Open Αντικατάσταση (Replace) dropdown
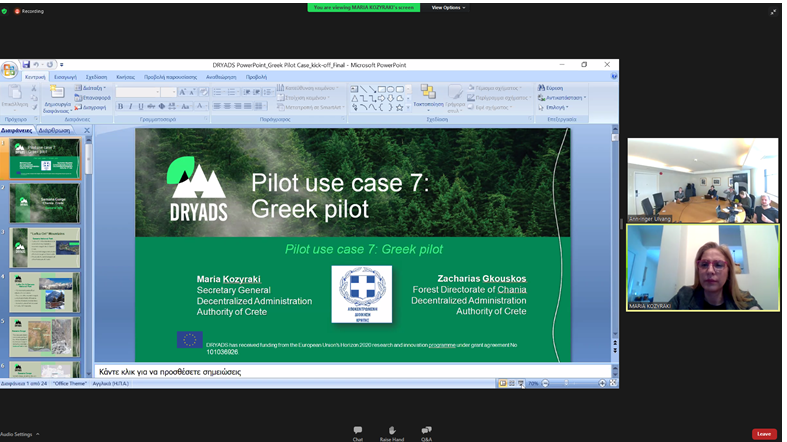 562,98
